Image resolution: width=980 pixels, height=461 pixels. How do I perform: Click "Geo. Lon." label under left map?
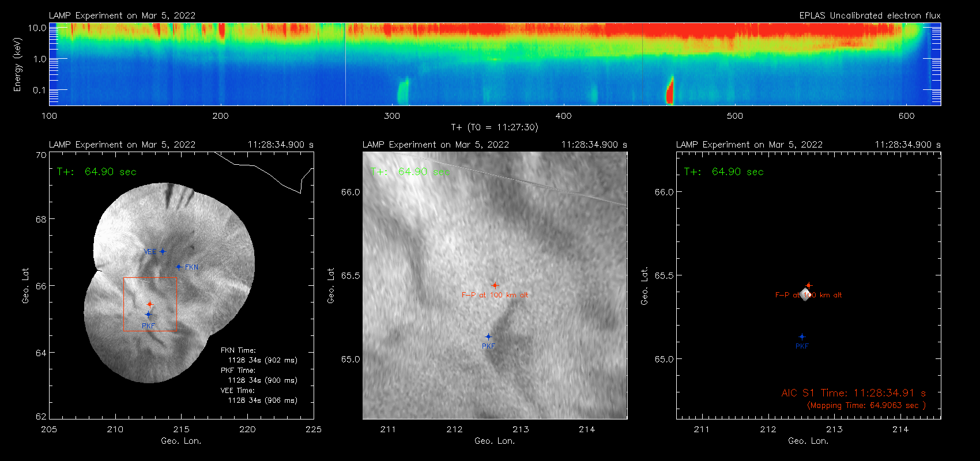181,441
